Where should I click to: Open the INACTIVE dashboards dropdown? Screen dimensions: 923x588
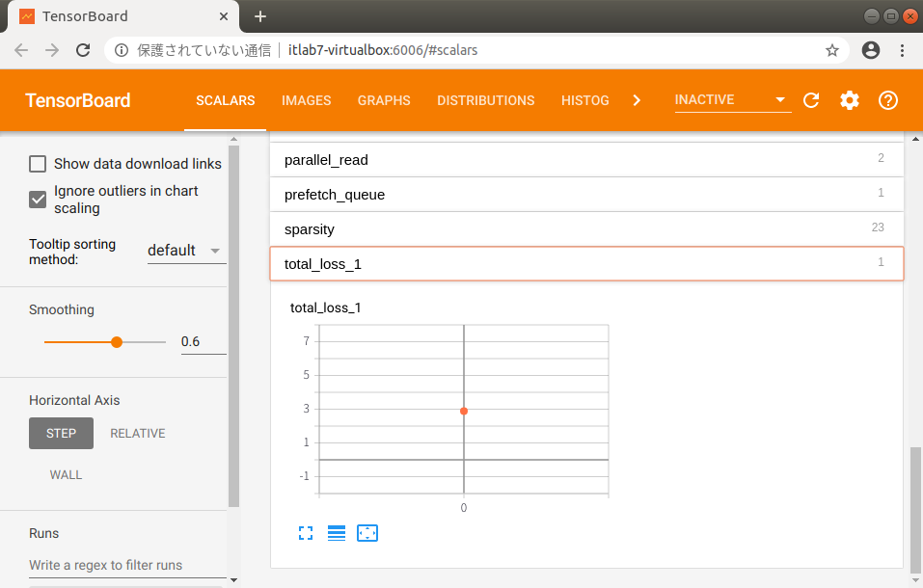(732, 100)
